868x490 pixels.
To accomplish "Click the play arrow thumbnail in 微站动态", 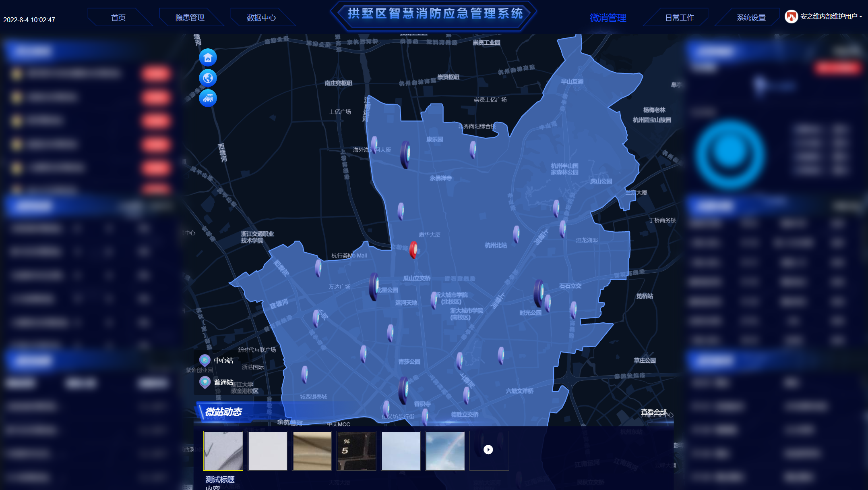I will click(x=488, y=450).
